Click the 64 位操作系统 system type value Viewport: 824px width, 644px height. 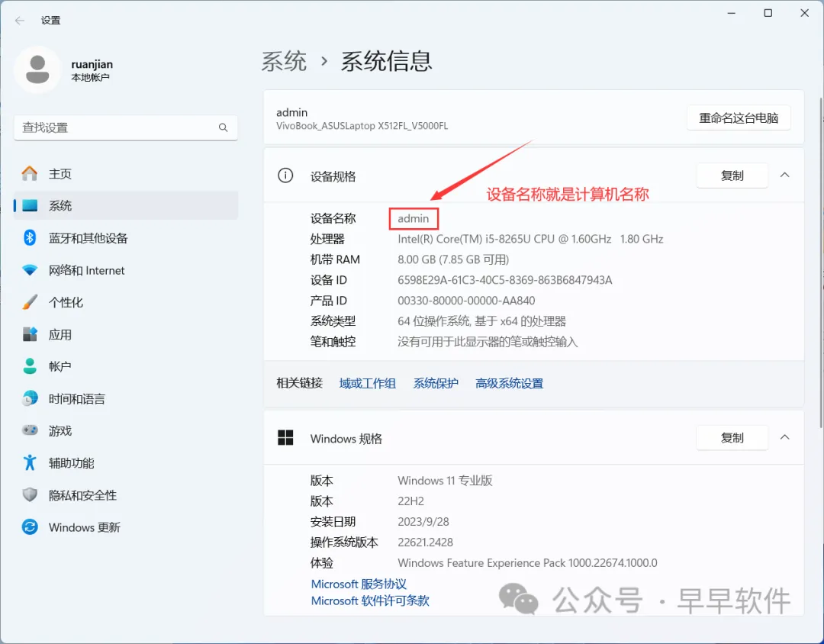481,321
